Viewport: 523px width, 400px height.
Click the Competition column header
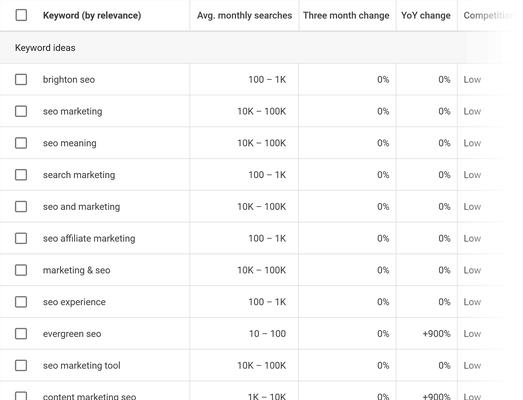click(487, 15)
